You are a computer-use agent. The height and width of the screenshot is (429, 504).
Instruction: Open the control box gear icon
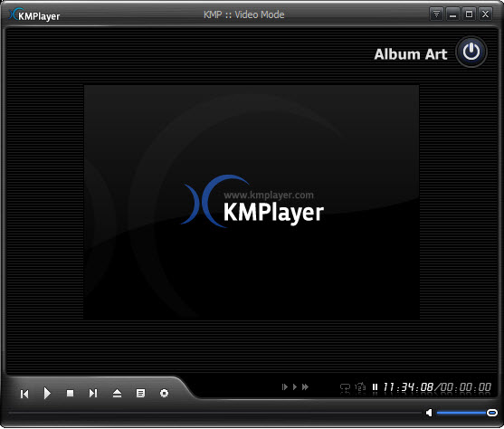tap(165, 394)
